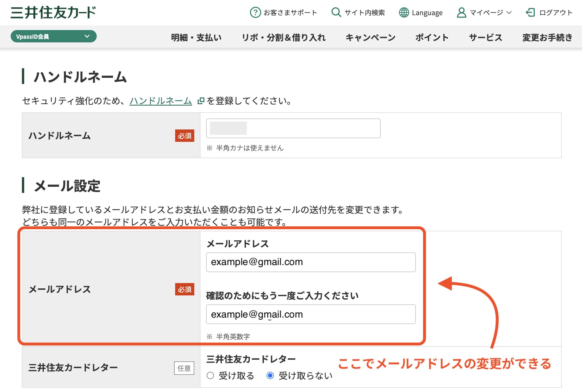Expand the VpassID会員 dropdown
This screenshot has width=582, height=392.
pos(53,37)
